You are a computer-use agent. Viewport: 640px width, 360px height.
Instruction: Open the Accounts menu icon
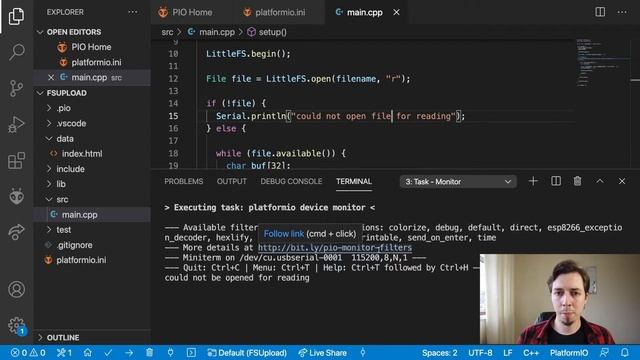click(16, 289)
